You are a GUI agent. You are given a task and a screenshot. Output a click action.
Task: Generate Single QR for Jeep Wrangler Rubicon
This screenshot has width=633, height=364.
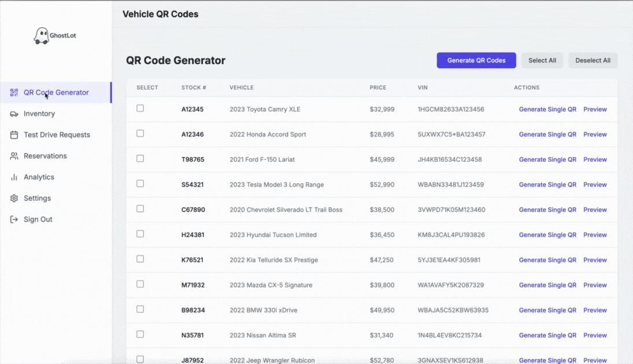coord(547,360)
